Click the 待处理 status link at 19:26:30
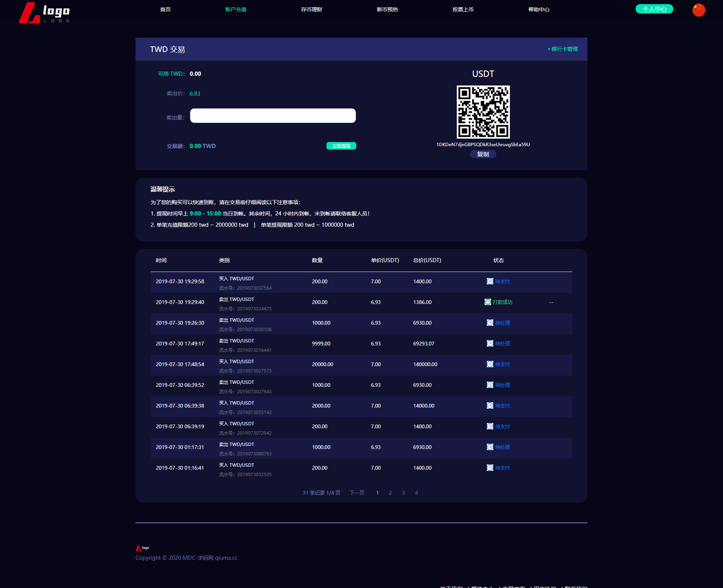The image size is (723, 588). tap(502, 323)
